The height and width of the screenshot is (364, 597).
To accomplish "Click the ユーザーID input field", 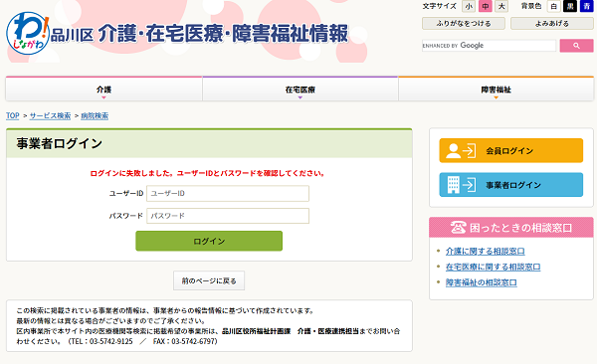I will pos(228,193).
